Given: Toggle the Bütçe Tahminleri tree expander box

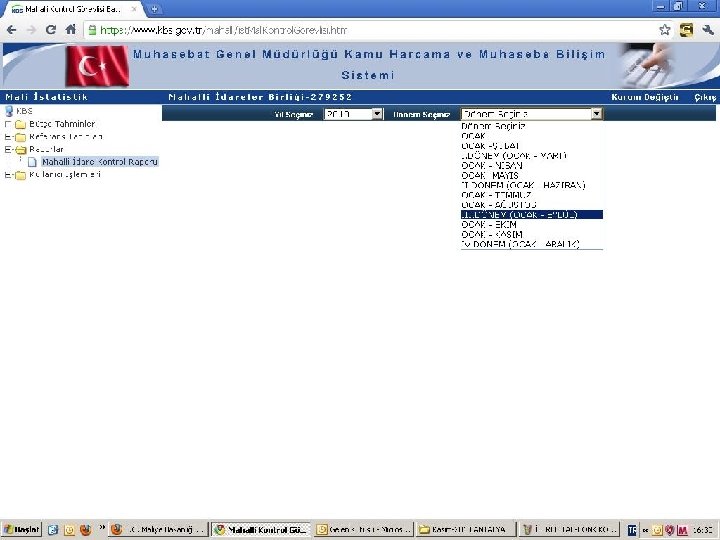Looking at the screenshot, I should point(8,124).
